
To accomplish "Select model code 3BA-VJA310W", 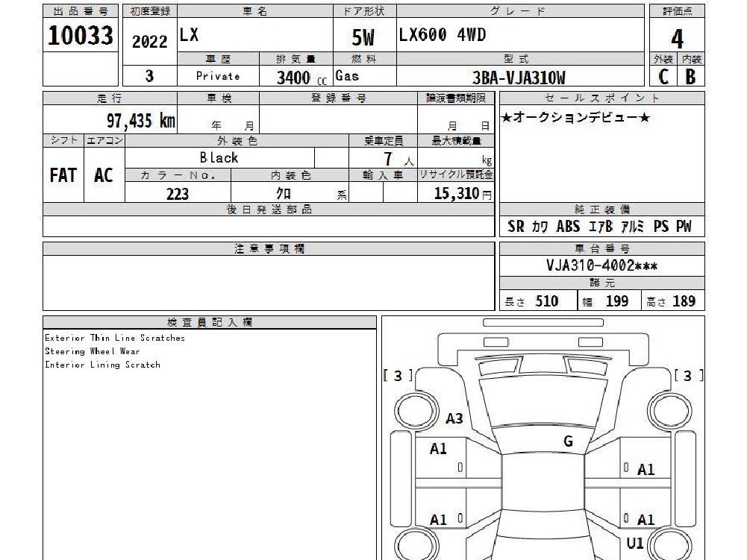I will [x=519, y=77].
